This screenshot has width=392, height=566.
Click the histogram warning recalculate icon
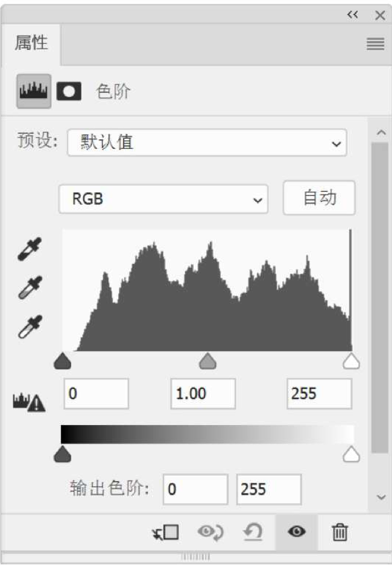pyautogui.click(x=29, y=401)
